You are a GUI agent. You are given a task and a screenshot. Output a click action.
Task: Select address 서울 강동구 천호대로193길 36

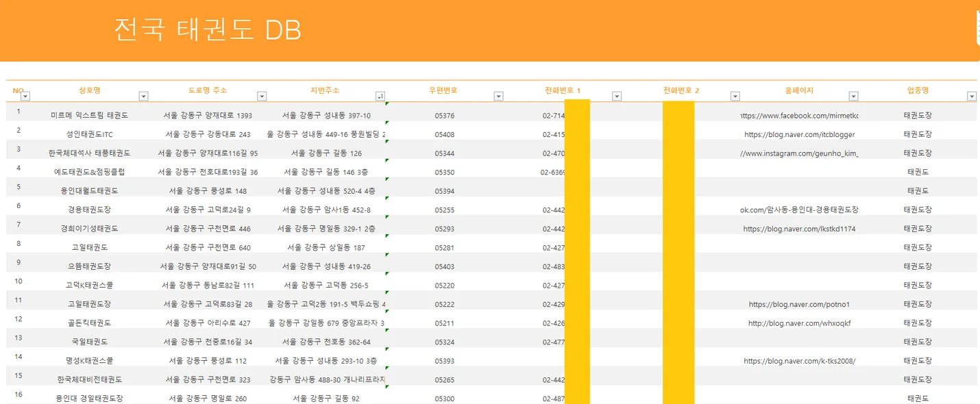208,172
